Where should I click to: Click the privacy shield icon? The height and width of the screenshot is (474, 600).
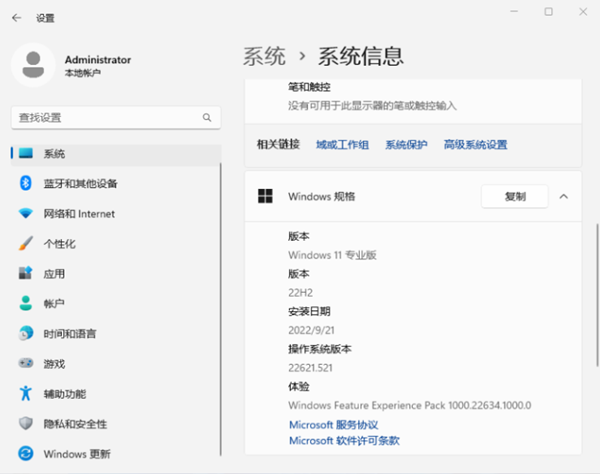[x=26, y=423]
